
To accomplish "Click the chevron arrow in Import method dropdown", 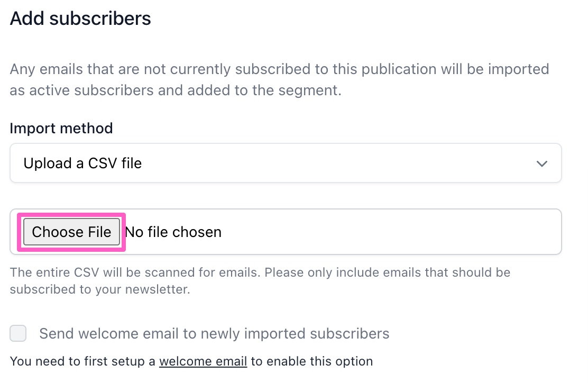I will coord(541,163).
